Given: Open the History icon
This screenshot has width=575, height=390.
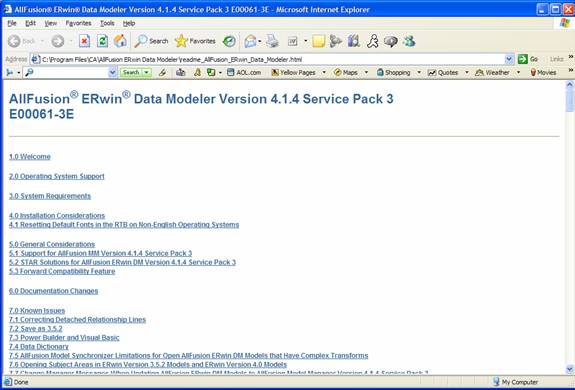Looking at the screenshot, I should [229, 41].
